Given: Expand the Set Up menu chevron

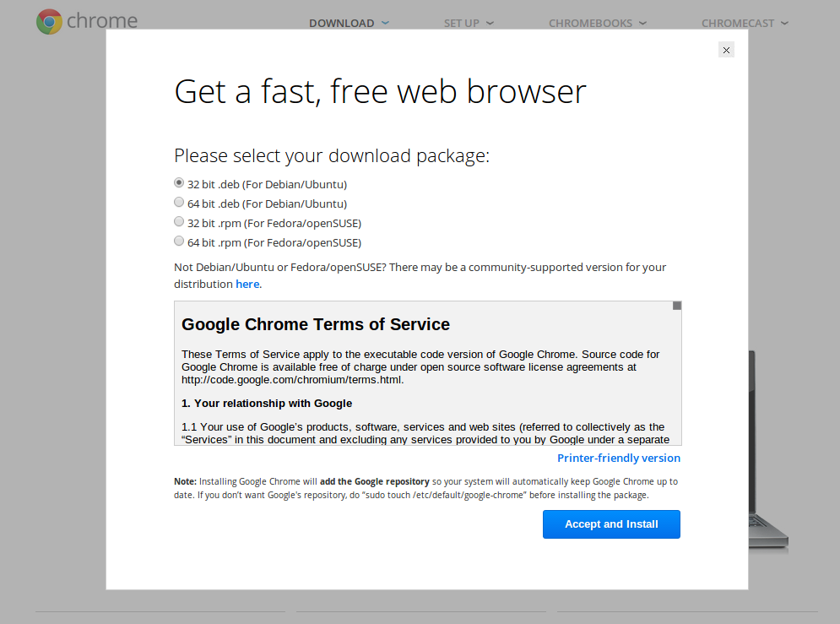Looking at the screenshot, I should point(490,23).
